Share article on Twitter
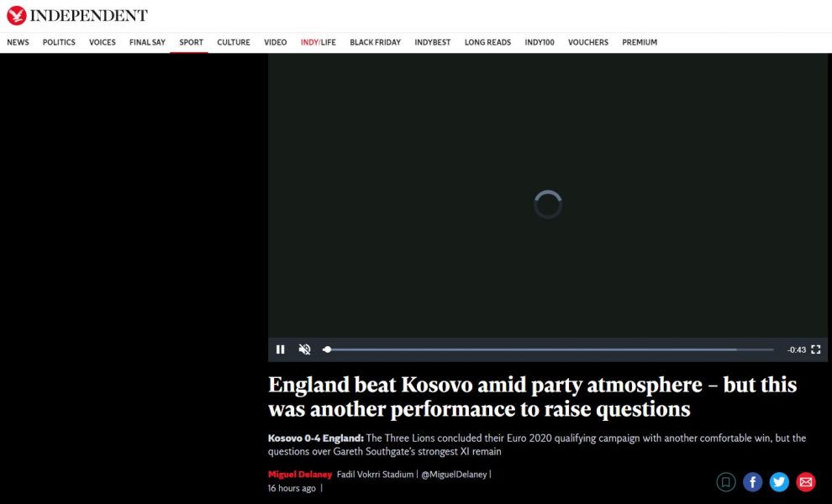 (779, 481)
